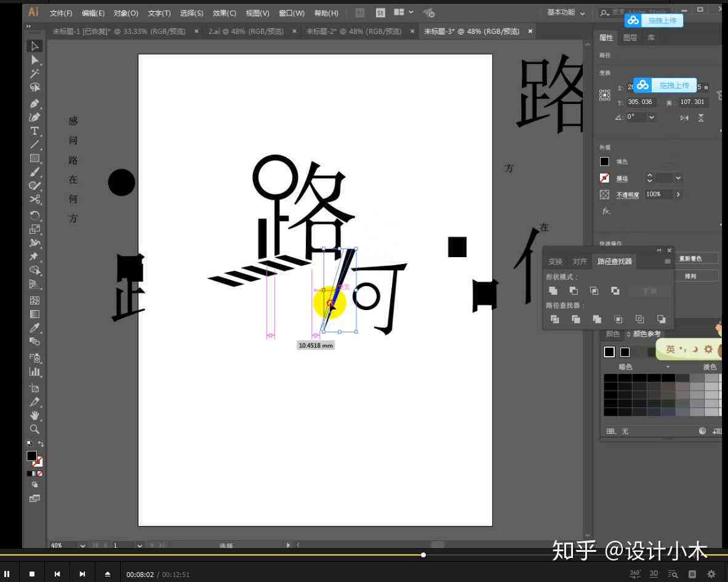Image resolution: width=728 pixels, height=582 pixels.
Task: Change the drawing mode in the toolbar
Action: (34, 485)
